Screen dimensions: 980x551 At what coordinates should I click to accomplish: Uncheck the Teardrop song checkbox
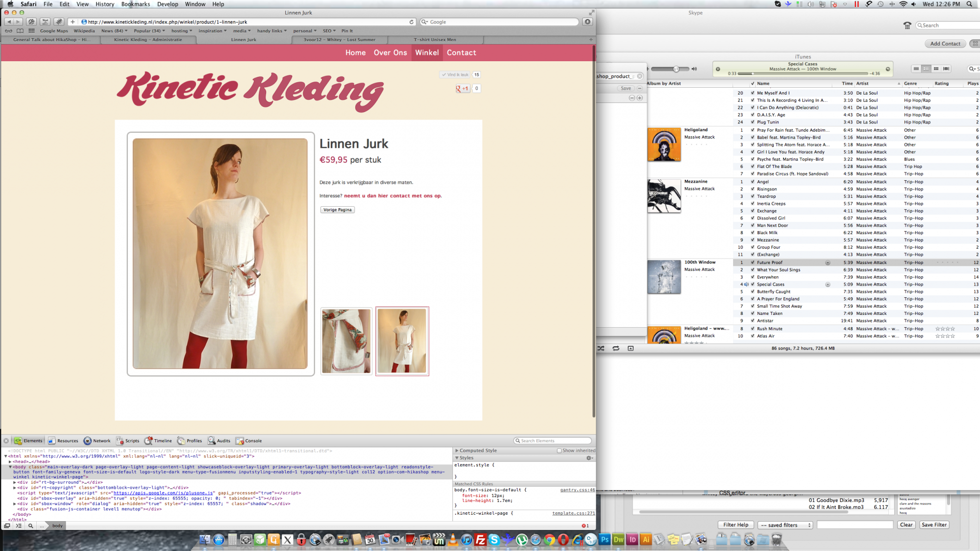(753, 196)
